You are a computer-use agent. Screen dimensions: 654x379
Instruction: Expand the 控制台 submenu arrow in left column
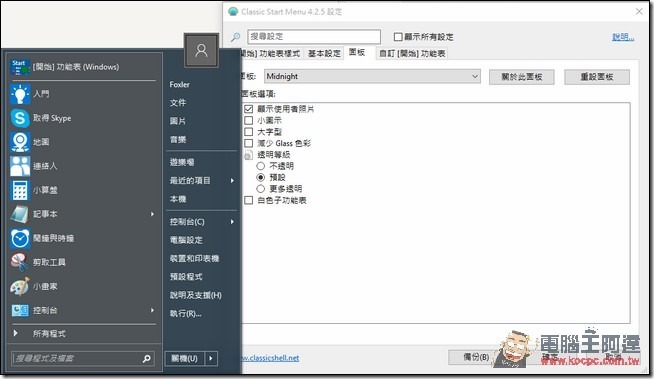point(152,310)
